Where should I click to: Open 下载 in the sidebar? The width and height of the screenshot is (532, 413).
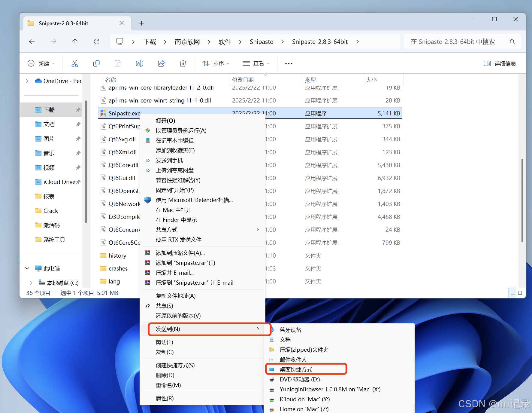coord(51,110)
